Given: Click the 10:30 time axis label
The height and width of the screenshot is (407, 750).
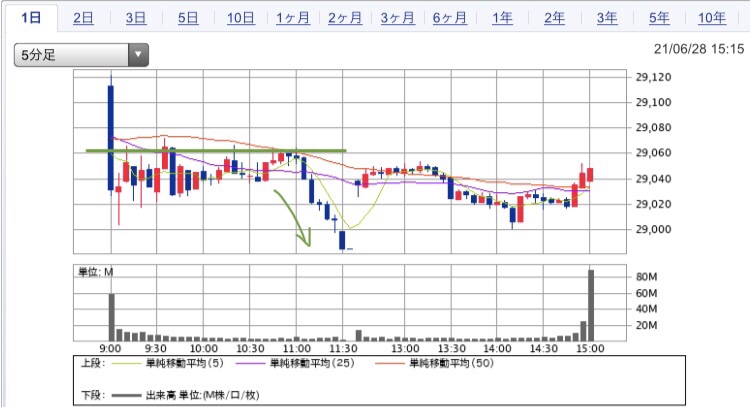Looking at the screenshot, I should click(x=250, y=349).
